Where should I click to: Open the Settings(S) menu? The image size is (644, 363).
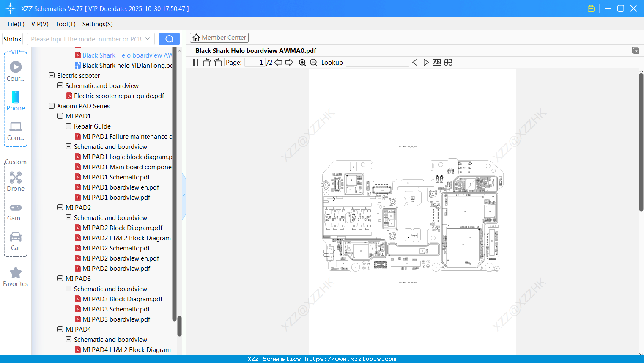[98, 24]
